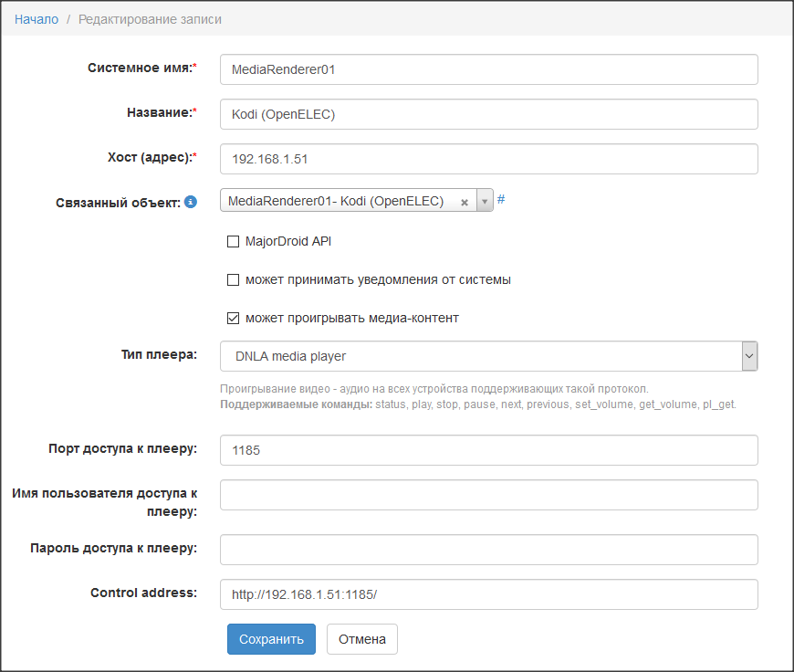This screenshot has height=672, width=794.
Task: Focus the Системное имя input field
Action: 488,69
